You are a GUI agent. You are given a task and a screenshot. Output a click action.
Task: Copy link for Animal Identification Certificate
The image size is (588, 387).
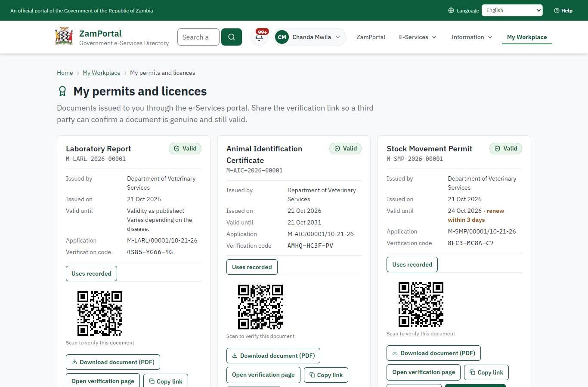(326, 375)
